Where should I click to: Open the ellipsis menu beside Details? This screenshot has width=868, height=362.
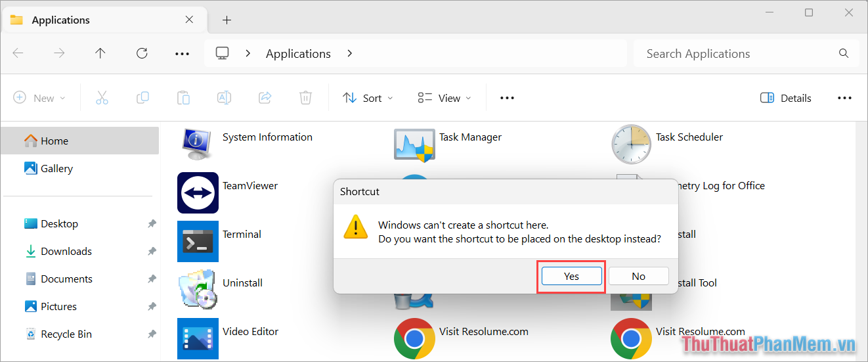844,98
